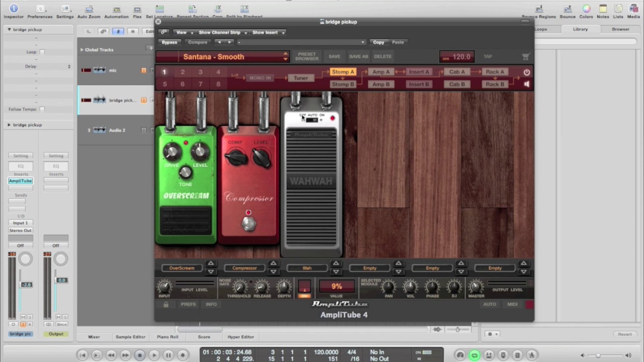Switch to the Library tab
Screen dimensions: 644x362
click(580, 29)
